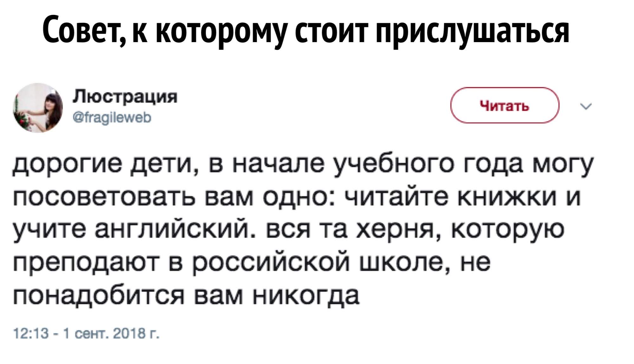Image resolution: width=634 pixels, height=364 pixels.
Task: Click the word 'никогда' in the tweet
Action: coord(306,296)
